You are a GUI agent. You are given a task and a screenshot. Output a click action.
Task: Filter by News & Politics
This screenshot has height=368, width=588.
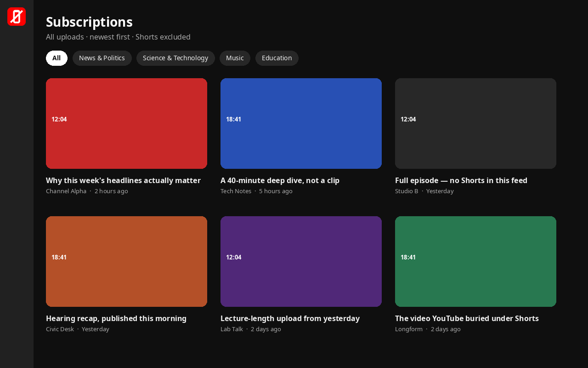pos(102,58)
